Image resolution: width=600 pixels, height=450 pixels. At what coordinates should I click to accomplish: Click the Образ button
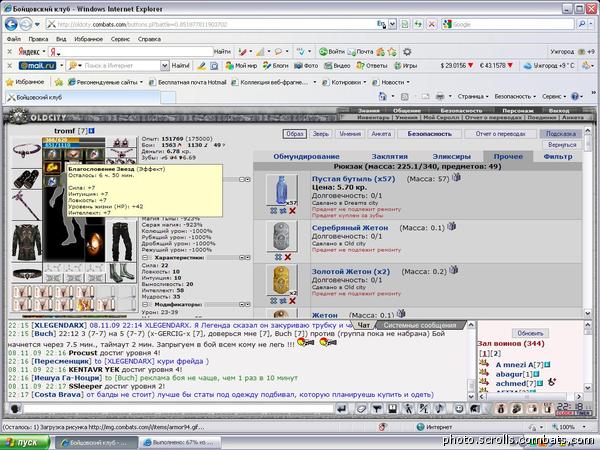295,134
